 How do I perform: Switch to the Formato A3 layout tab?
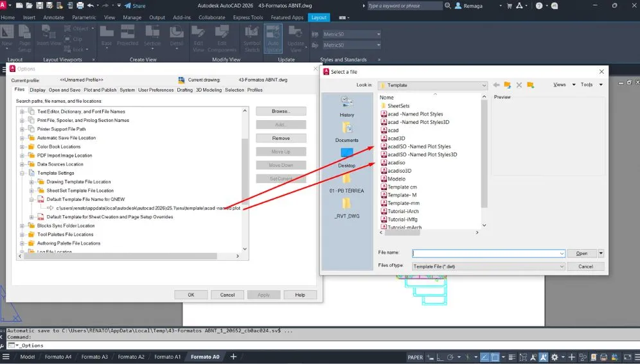(x=94, y=357)
